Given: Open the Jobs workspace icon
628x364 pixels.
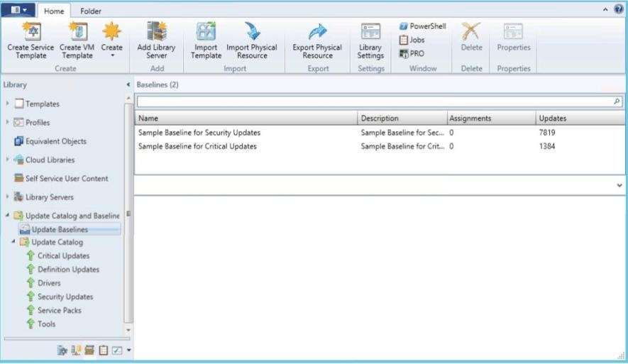Looking at the screenshot, I should point(103,351).
